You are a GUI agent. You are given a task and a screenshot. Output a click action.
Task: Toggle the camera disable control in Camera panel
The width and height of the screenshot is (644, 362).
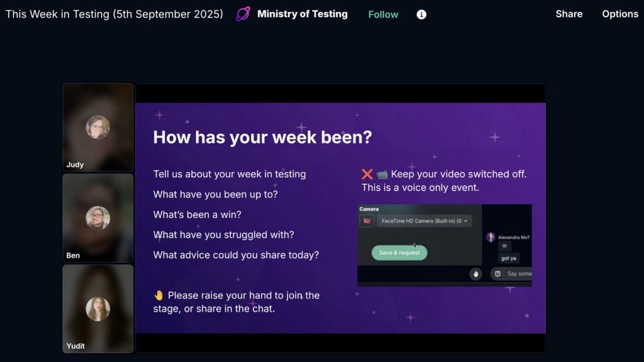click(x=367, y=221)
